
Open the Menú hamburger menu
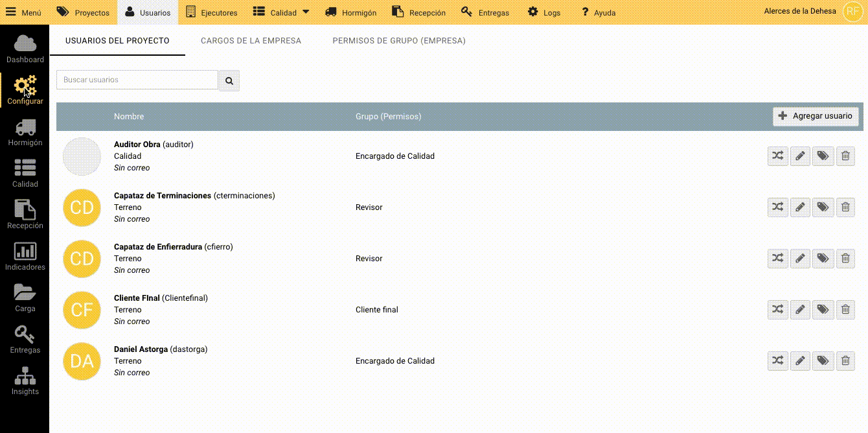(23, 12)
